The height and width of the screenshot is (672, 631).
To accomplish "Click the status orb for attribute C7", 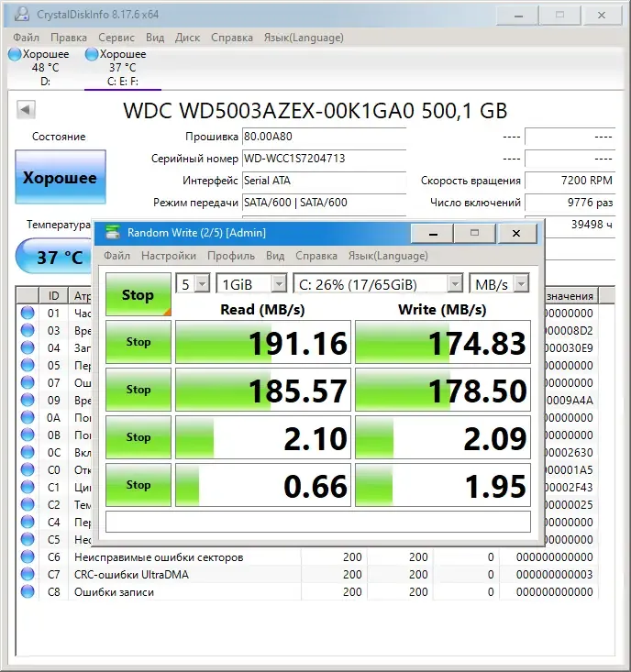I will click(28, 574).
